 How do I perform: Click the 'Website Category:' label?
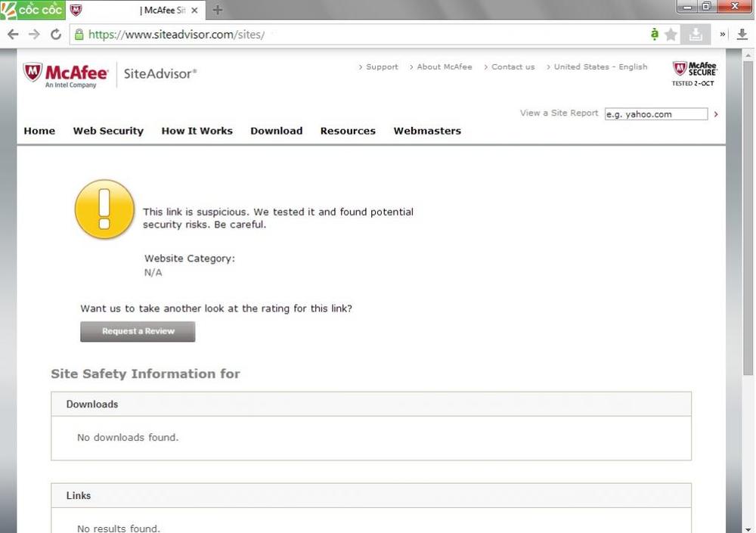(x=190, y=259)
